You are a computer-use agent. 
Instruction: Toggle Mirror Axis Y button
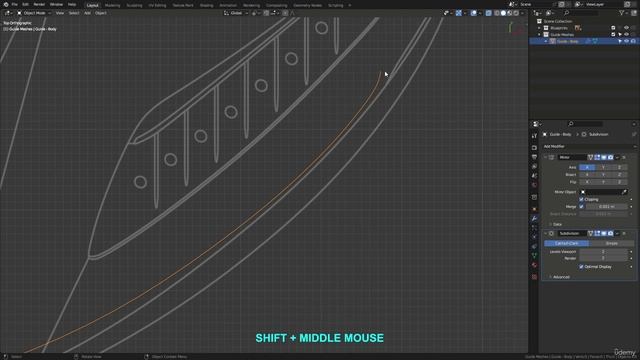point(603,167)
